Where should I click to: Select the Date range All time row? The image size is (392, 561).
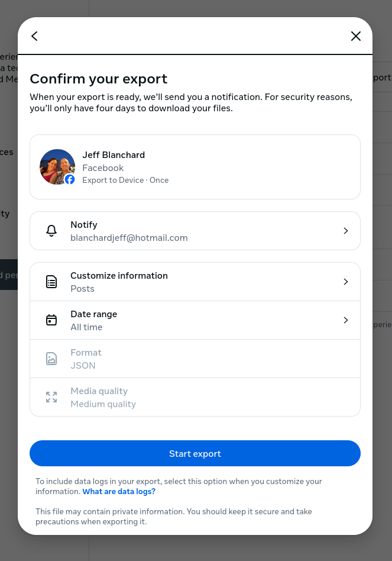tap(195, 320)
